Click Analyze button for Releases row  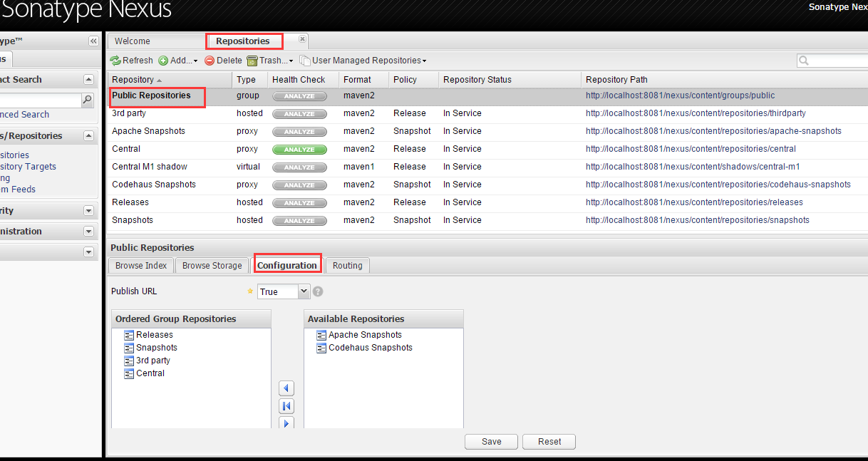tap(299, 203)
